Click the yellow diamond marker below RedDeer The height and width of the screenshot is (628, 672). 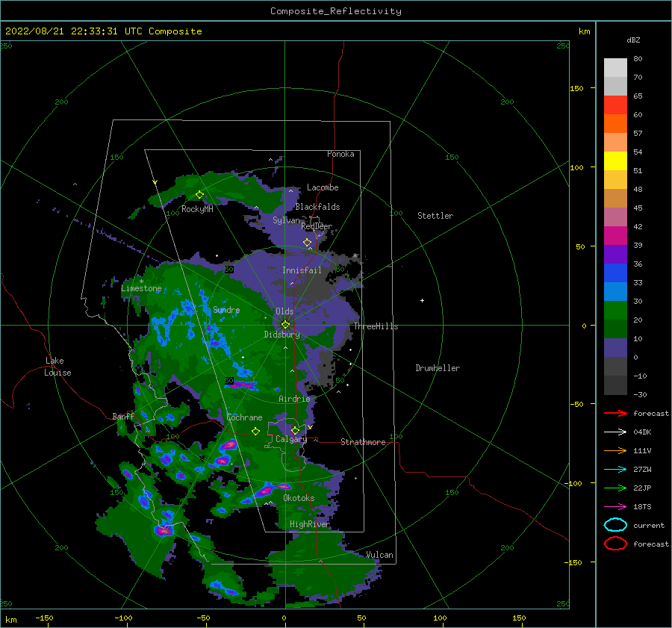pos(308,242)
